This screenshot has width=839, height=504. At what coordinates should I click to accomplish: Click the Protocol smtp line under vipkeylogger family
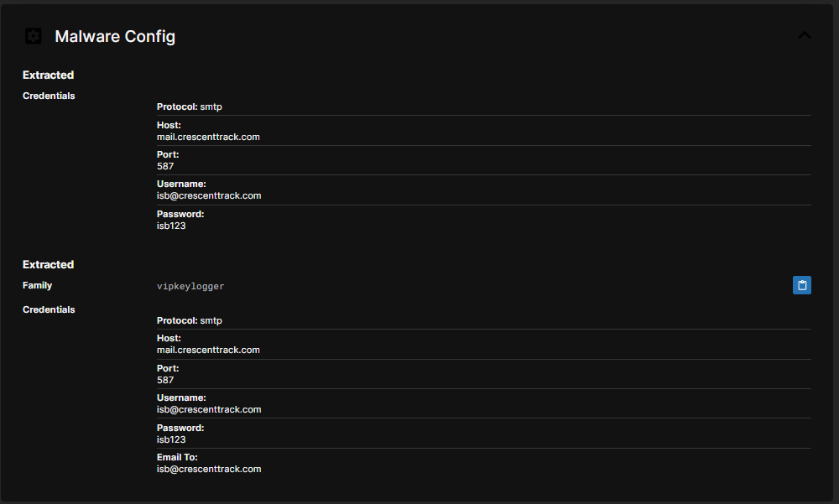point(190,320)
